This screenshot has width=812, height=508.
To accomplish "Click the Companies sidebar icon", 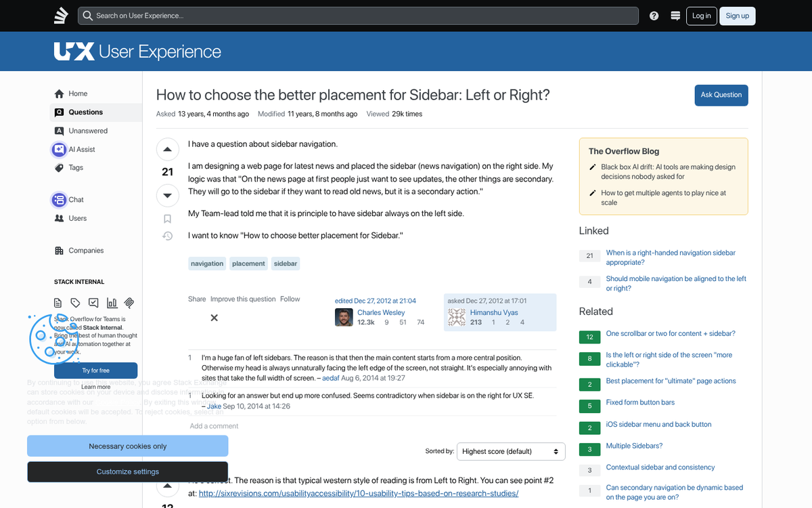I will pyautogui.click(x=60, y=250).
